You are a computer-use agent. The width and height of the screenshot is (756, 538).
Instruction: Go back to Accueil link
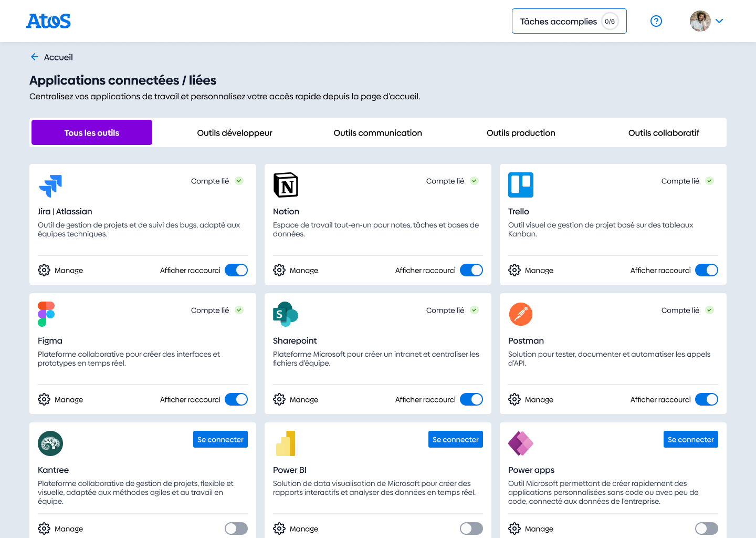58,57
